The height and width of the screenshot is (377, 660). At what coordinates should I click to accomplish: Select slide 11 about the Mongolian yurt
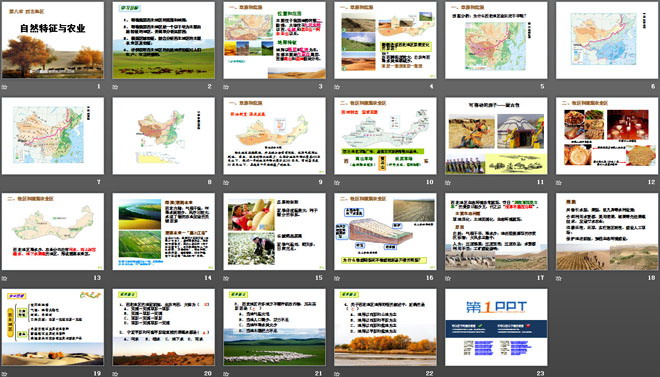[x=496, y=136]
